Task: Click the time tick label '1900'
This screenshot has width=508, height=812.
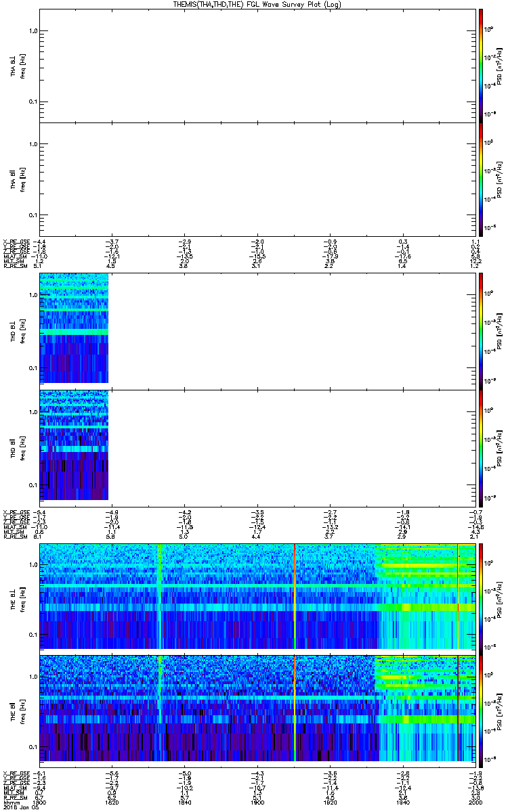Action: pyautogui.click(x=257, y=801)
